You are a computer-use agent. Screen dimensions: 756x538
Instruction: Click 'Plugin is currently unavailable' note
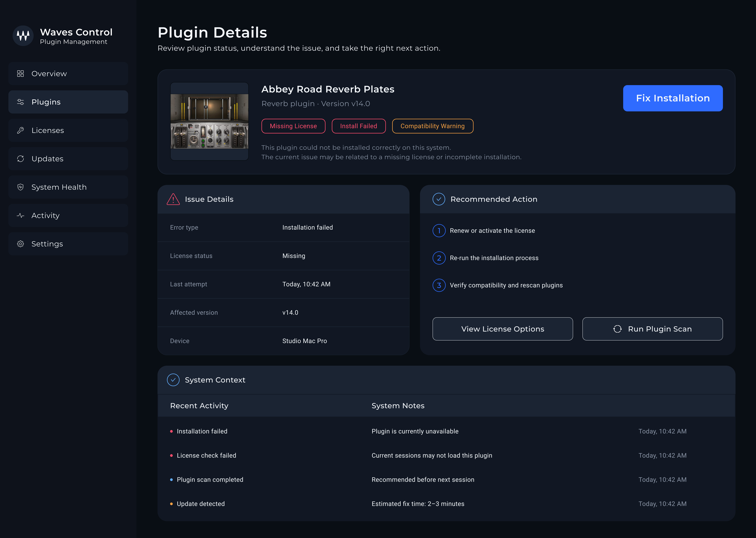[x=415, y=431]
